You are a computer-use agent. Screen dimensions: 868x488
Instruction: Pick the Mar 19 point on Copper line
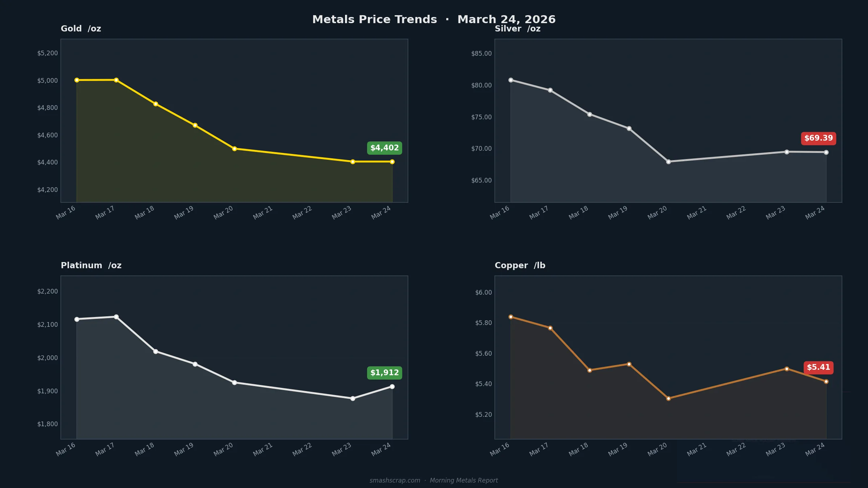pyautogui.click(x=629, y=364)
